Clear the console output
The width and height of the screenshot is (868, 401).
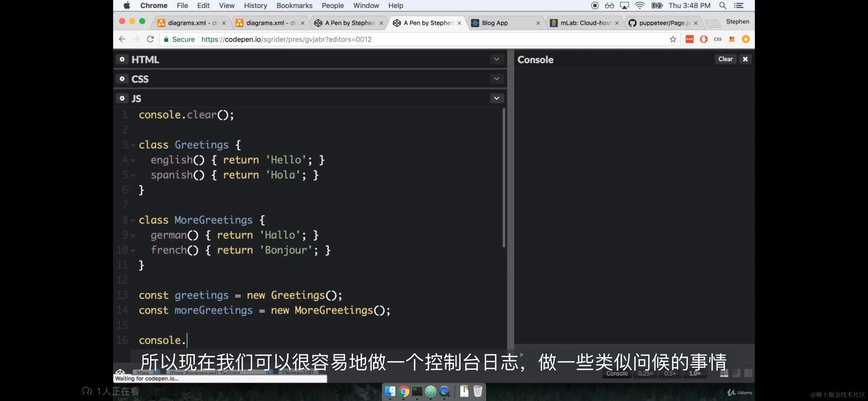pos(725,59)
